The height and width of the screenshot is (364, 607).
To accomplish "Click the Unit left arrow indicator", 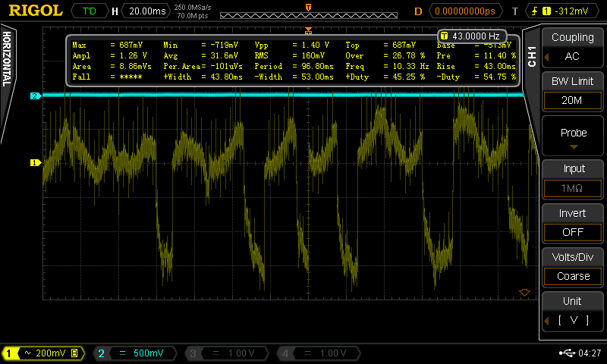I will point(546,321).
